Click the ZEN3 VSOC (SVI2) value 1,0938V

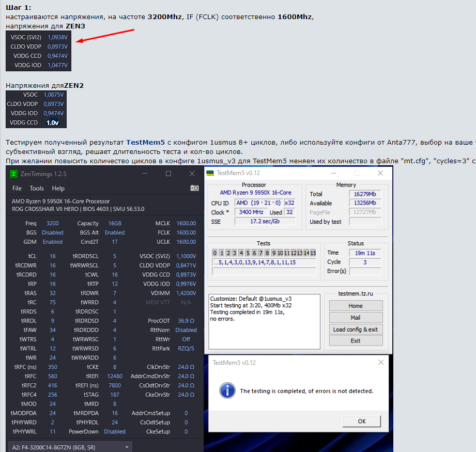click(x=58, y=37)
